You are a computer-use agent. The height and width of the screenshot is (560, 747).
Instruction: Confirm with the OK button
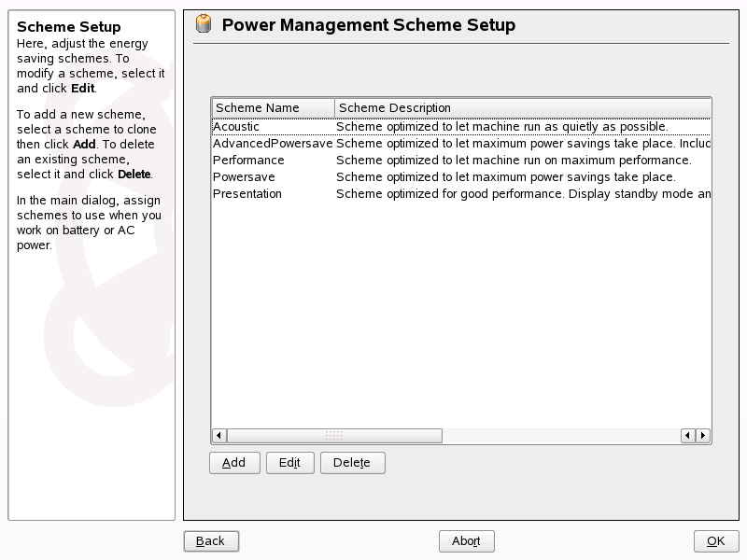tap(716, 541)
